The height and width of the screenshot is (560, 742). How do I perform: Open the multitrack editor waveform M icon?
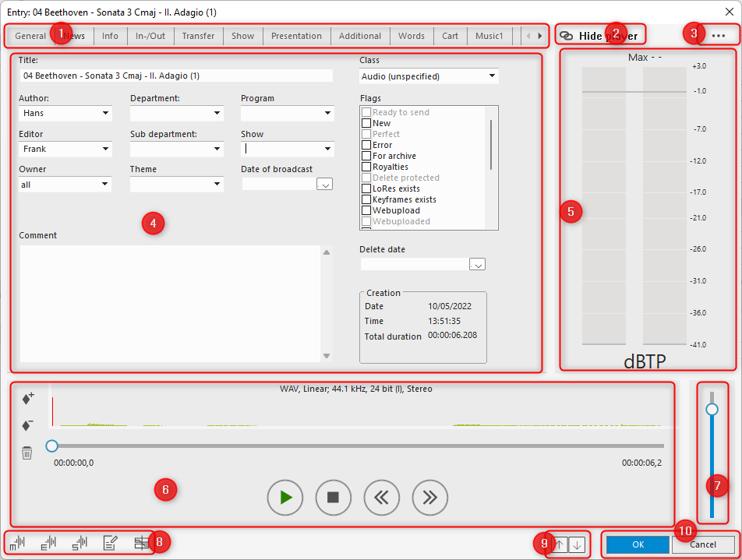[17, 543]
